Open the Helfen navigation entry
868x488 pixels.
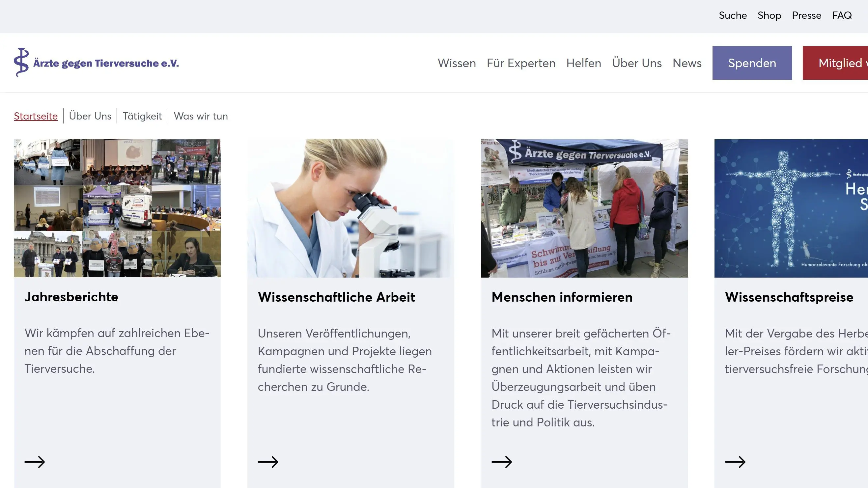(584, 63)
